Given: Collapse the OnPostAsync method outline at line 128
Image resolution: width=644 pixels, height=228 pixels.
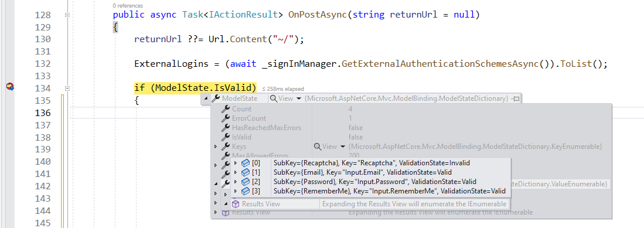Looking at the screenshot, I should (x=67, y=15).
